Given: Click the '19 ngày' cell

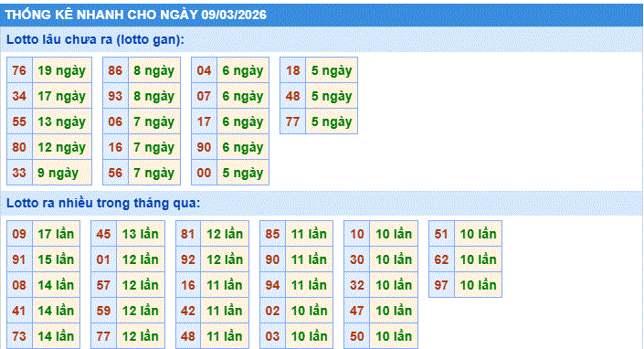Looking at the screenshot, I should tap(62, 70).
